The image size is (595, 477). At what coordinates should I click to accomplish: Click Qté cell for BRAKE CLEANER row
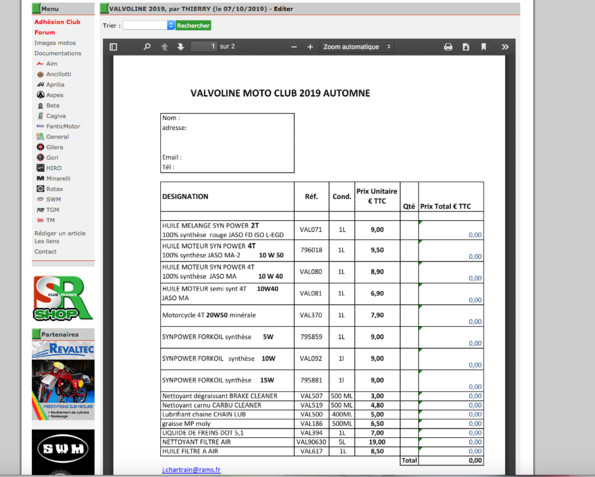pyautogui.click(x=409, y=396)
